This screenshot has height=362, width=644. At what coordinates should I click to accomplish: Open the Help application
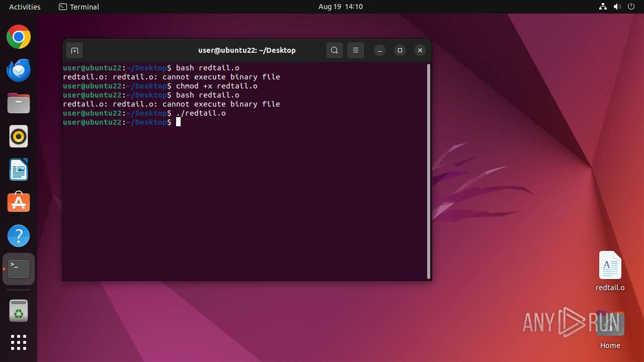pyautogui.click(x=19, y=236)
